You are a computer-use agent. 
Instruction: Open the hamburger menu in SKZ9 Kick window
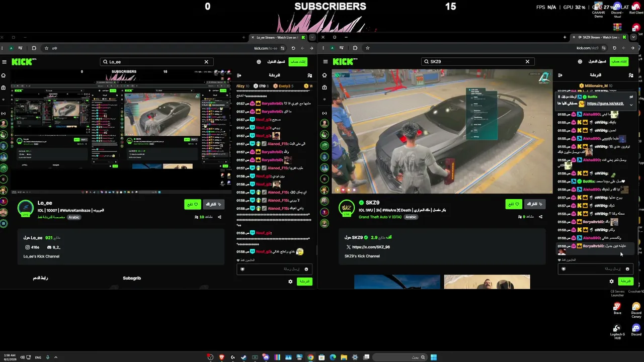326,62
